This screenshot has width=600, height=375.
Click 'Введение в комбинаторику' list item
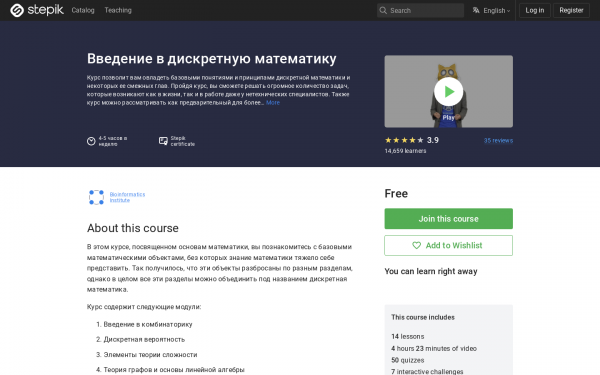pyautogui.click(x=148, y=324)
